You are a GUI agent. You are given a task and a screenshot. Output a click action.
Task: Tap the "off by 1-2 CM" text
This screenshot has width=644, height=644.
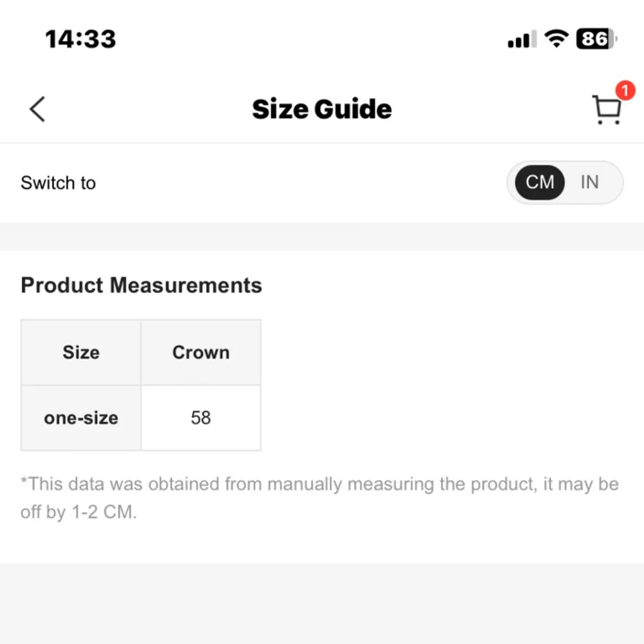point(79,514)
